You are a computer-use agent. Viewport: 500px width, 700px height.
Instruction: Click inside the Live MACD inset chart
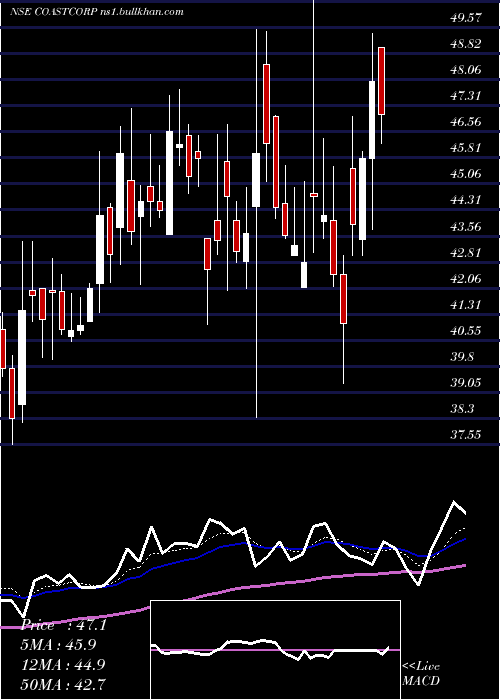point(275,650)
